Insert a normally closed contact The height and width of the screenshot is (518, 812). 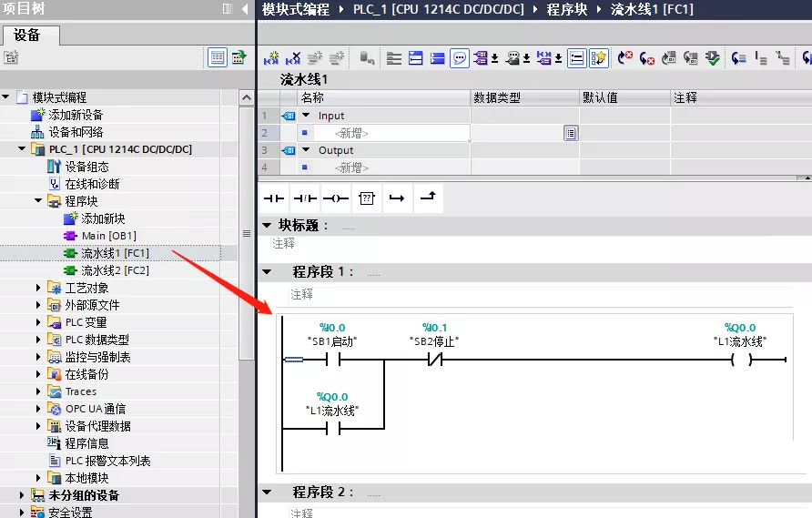click(305, 198)
